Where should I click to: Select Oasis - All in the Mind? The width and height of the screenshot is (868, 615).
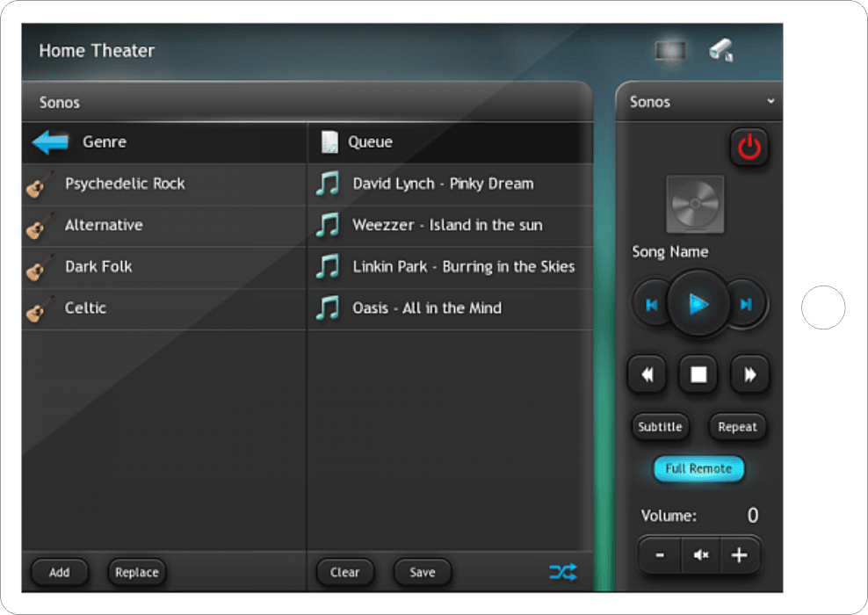(x=427, y=308)
